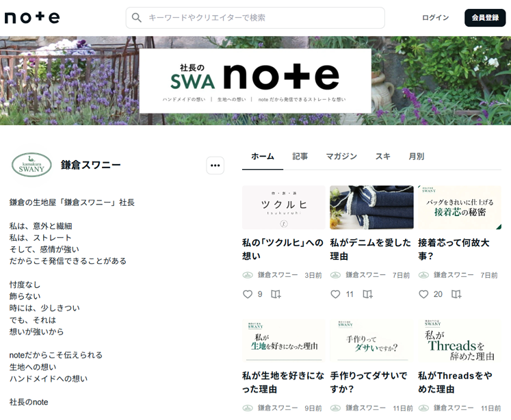Open the 私が生地を好きになった理由 thumbnail
This screenshot has height=420, width=511.
pyautogui.click(x=283, y=340)
